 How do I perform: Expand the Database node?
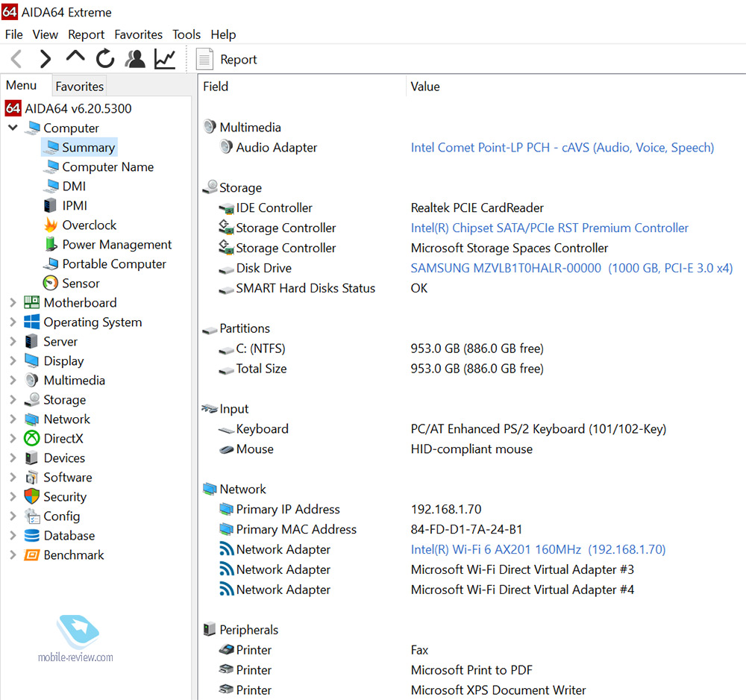(13, 536)
